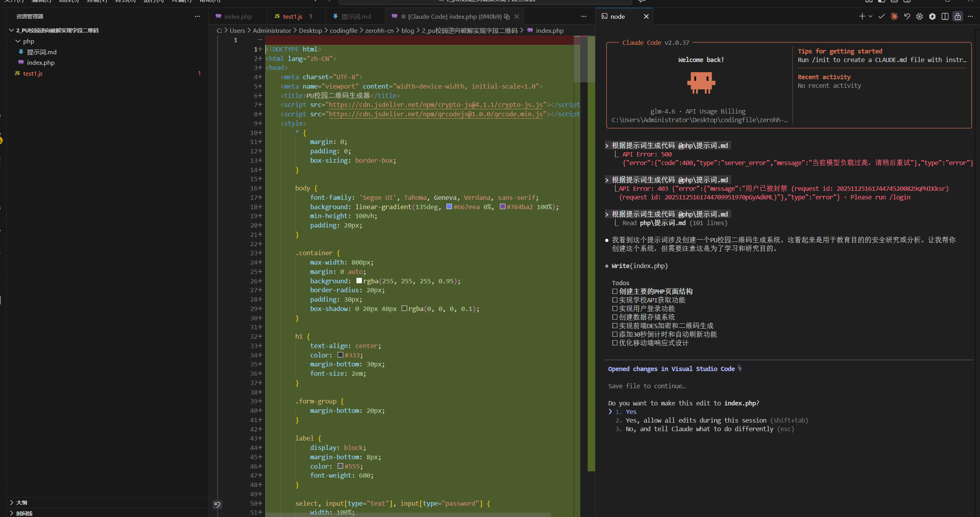Screen dimensions: 980x517
Task: Click the white pinwheel icon in toolbar
Action: click(x=920, y=16)
